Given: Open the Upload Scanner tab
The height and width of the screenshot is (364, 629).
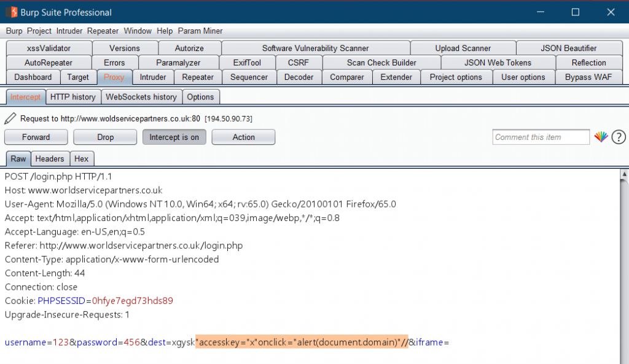Looking at the screenshot, I should click(463, 48).
